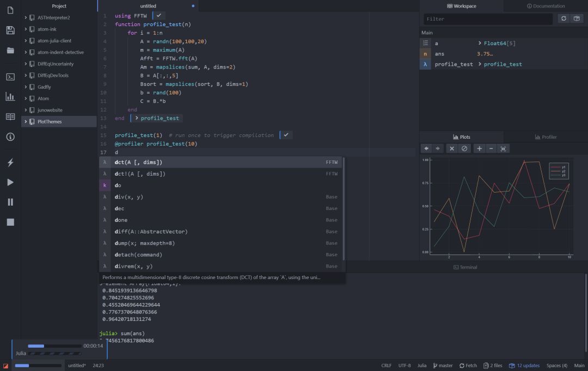Image resolution: width=588 pixels, height=371 pixels.
Task: Open the 12 updates notification link
Action: [524, 366]
